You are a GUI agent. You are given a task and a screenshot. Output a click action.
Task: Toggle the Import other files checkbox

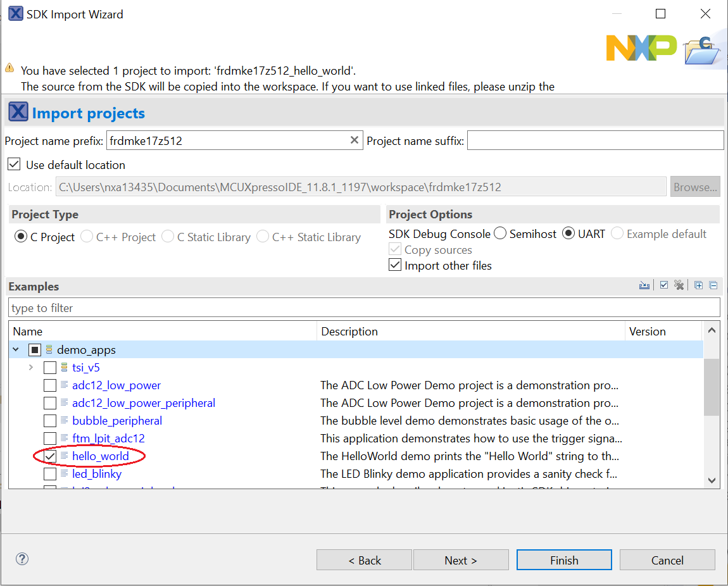tap(395, 266)
